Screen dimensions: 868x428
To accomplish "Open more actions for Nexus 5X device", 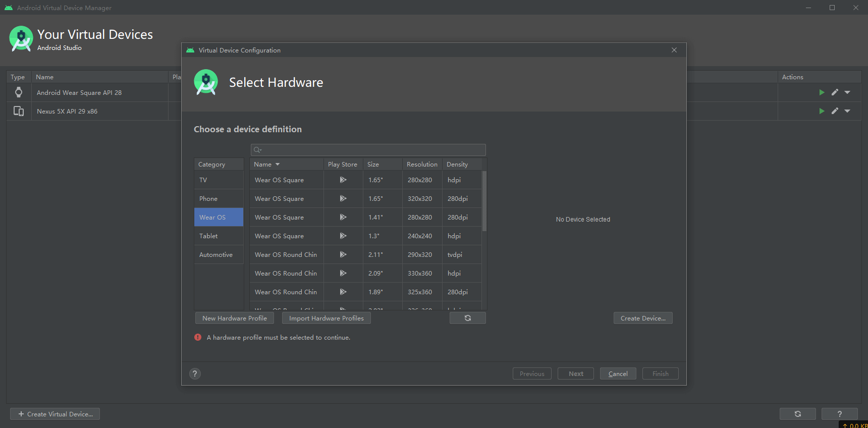I will point(847,111).
